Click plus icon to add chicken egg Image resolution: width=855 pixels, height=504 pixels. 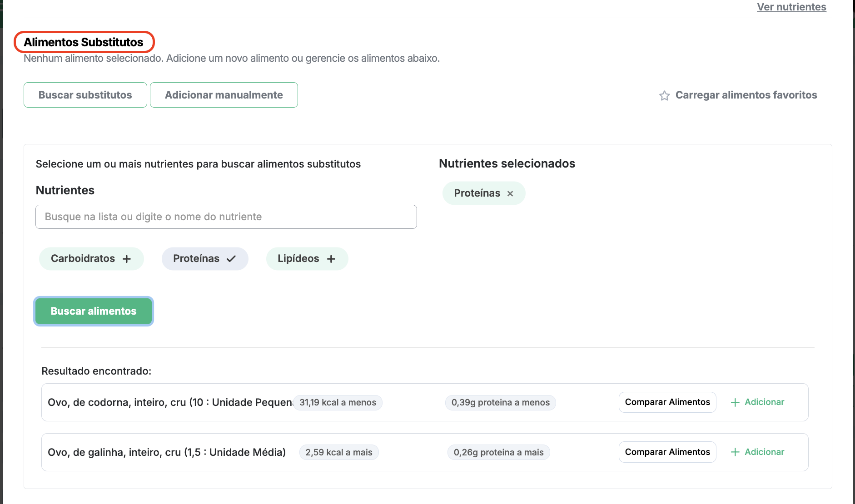coord(735,452)
